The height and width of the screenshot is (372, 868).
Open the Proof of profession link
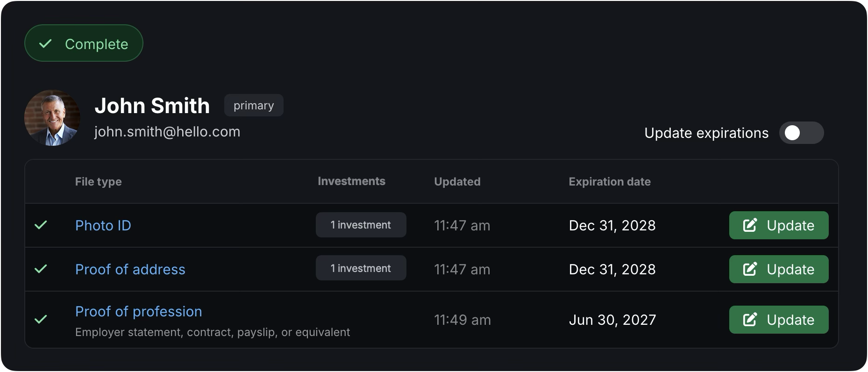click(x=139, y=311)
